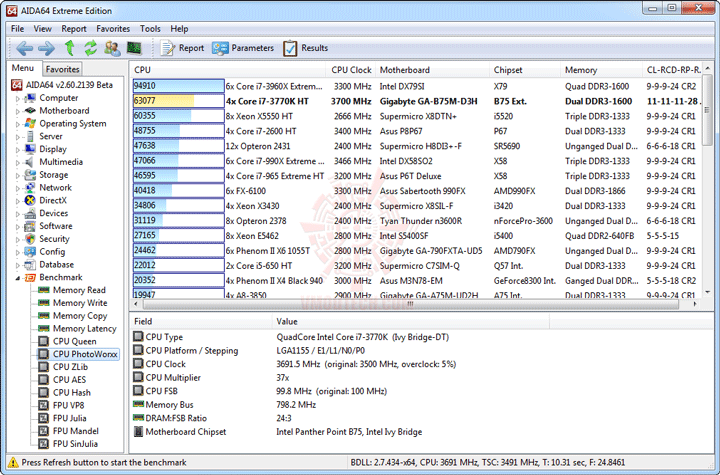This screenshot has width=720, height=475.
Task: Open the View menu
Action: point(42,28)
